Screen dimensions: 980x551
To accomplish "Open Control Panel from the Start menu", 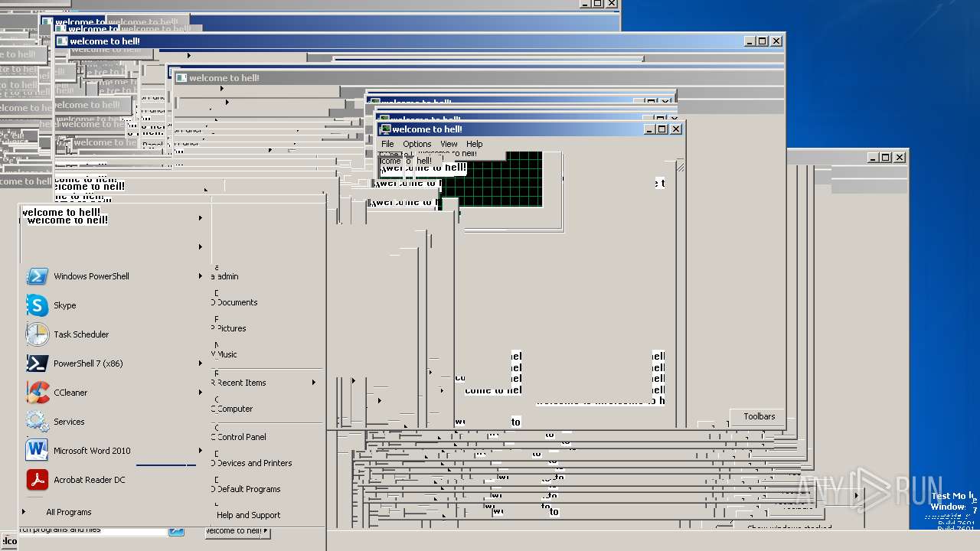I will click(x=241, y=437).
